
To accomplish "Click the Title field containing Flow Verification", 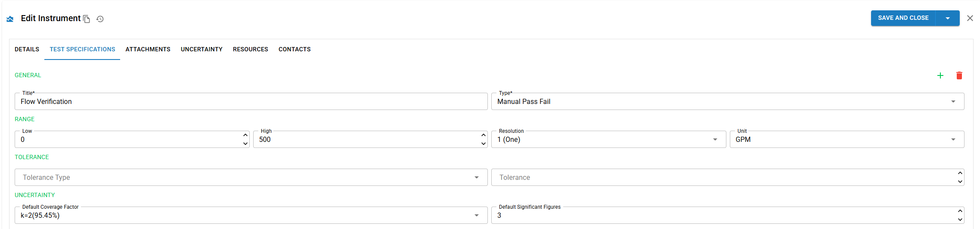I will click(251, 101).
